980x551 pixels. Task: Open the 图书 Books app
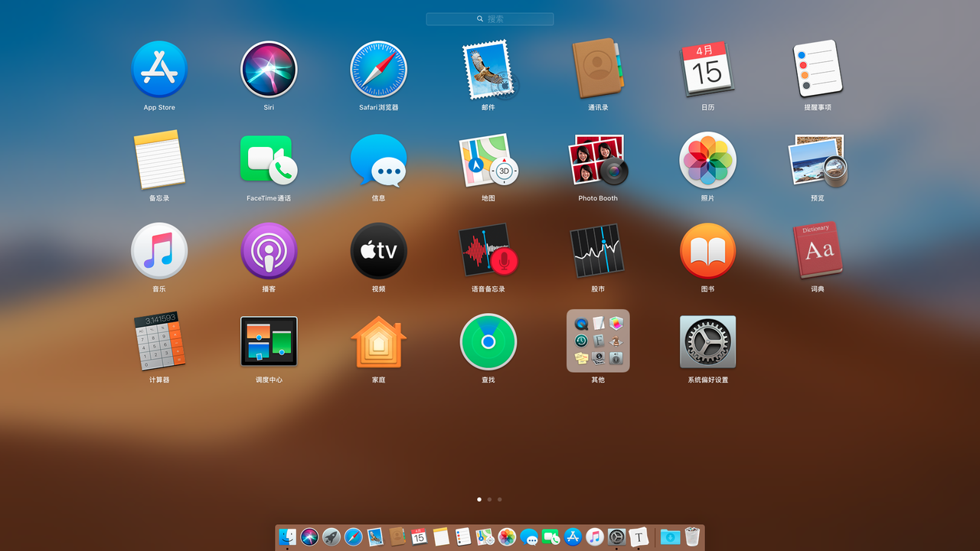click(707, 251)
